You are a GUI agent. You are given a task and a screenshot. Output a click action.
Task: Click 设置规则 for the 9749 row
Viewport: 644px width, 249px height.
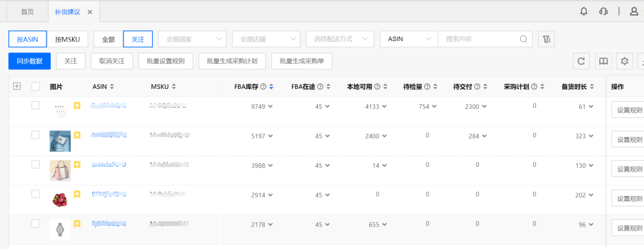click(x=627, y=110)
